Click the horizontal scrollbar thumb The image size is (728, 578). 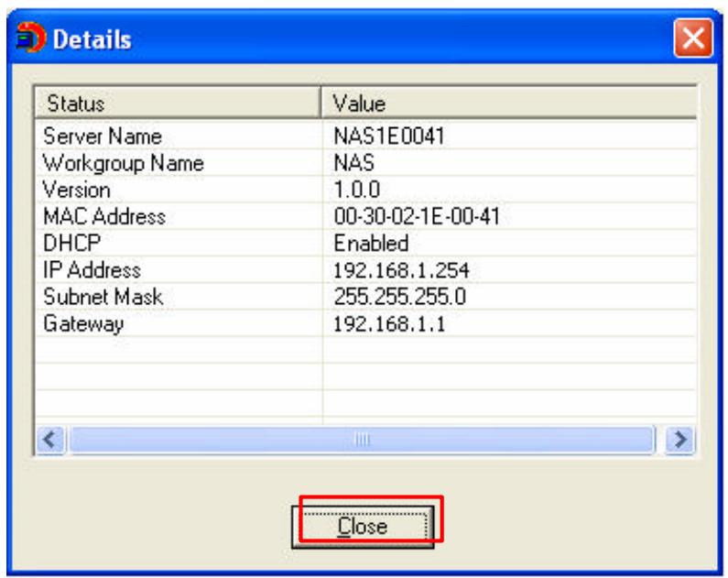click(x=362, y=439)
